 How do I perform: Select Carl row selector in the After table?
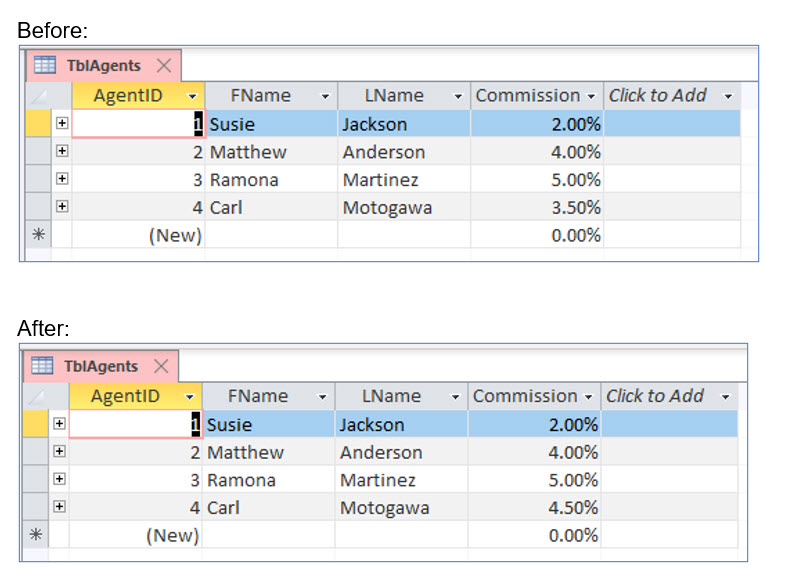[35, 507]
